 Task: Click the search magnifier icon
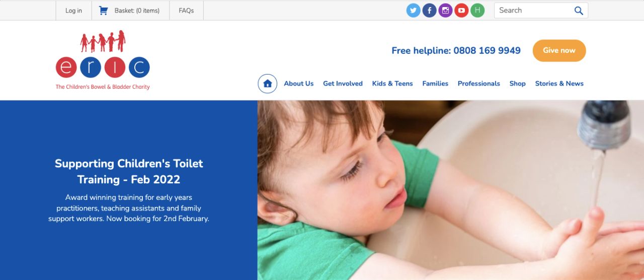[579, 11]
